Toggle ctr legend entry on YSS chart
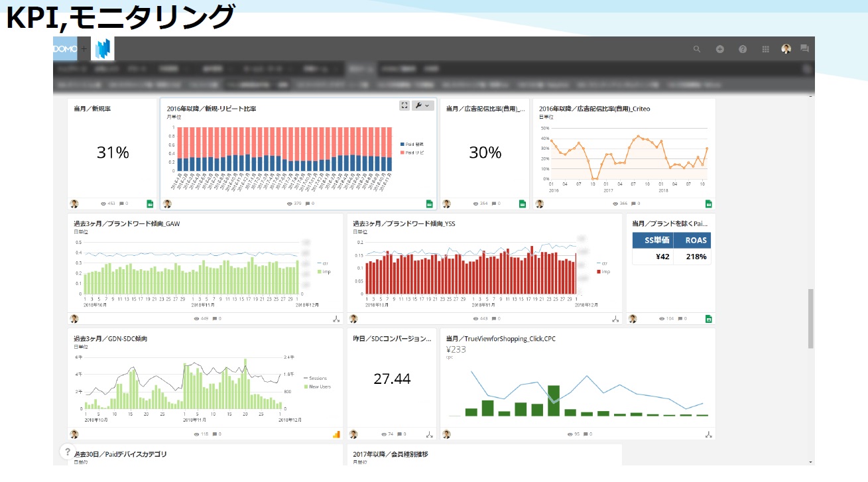The width and height of the screenshot is (868, 482). (x=603, y=263)
